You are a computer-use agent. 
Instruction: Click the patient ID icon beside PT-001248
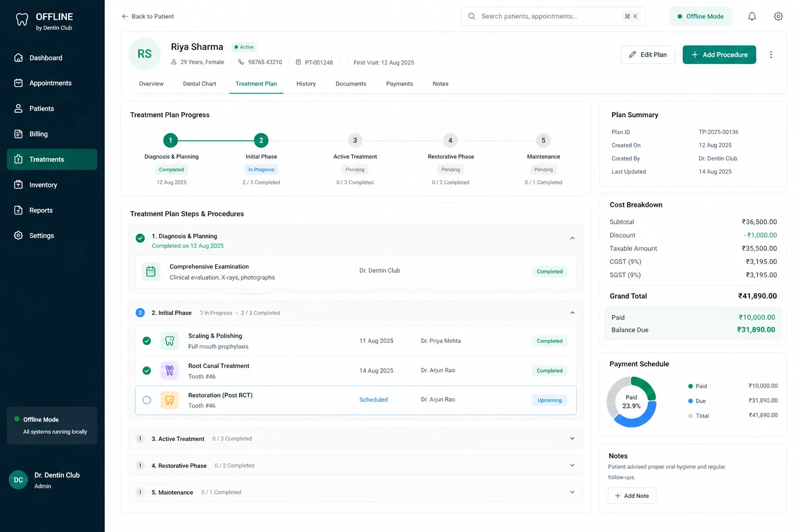[x=298, y=62]
